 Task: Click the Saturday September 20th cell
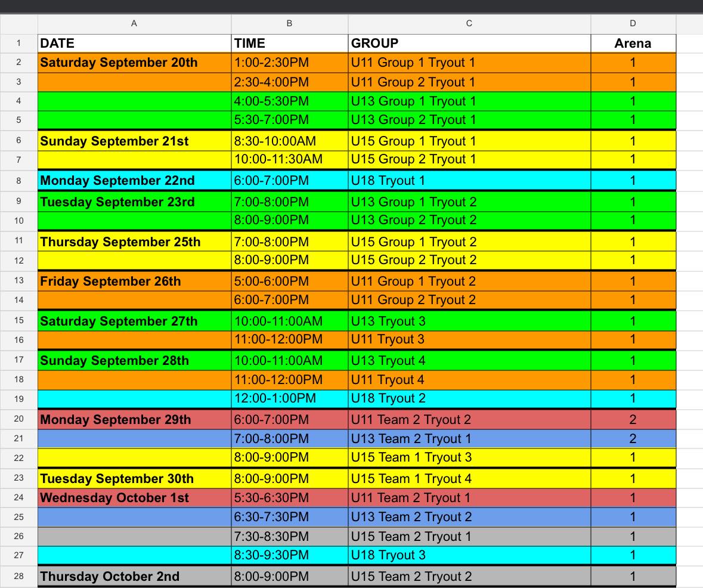tap(134, 63)
